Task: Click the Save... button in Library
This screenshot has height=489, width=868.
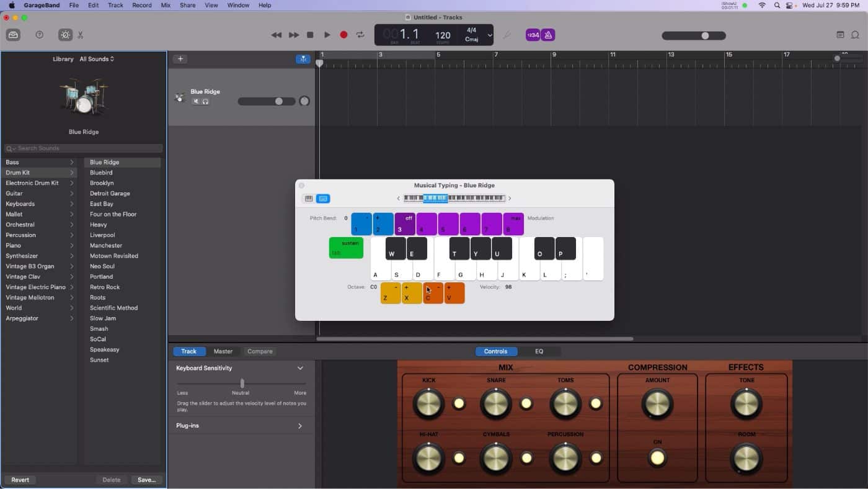Action: click(x=146, y=480)
